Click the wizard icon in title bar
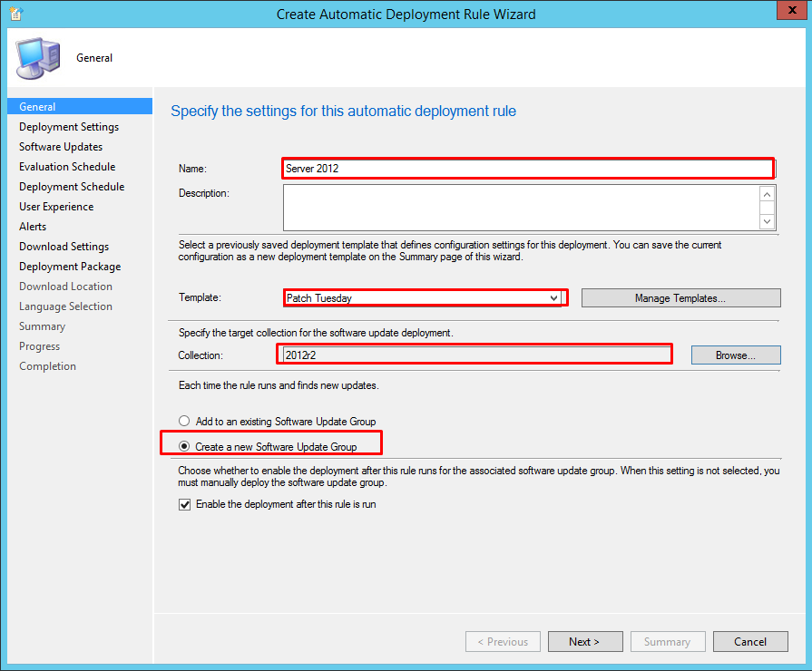The height and width of the screenshot is (671, 812). tap(15, 14)
